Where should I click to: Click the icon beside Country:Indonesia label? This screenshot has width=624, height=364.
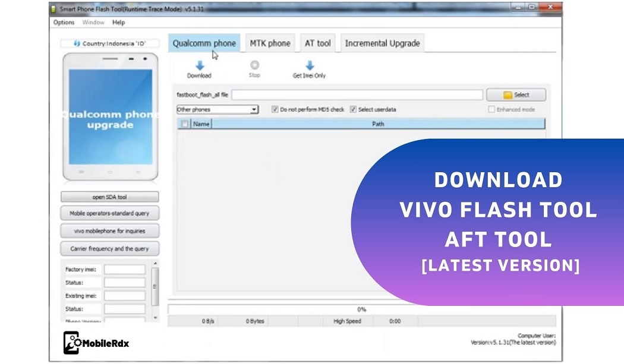click(x=76, y=42)
